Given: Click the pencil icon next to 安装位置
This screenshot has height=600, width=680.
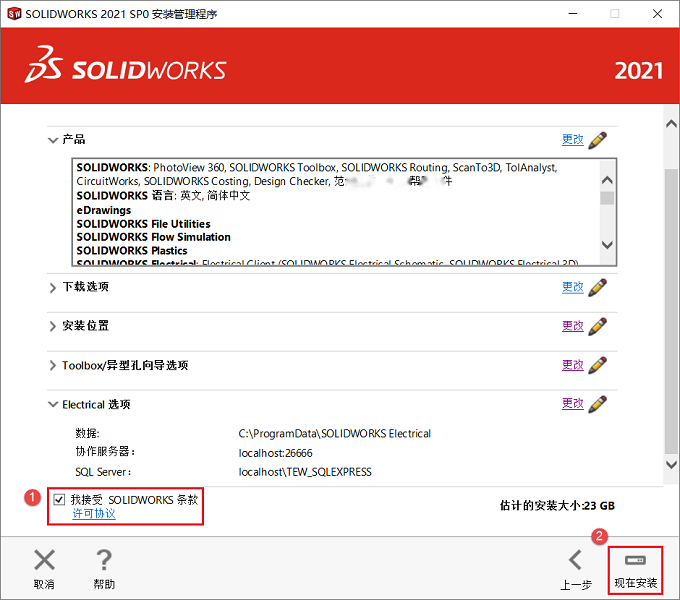Looking at the screenshot, I should coord(598,326).
